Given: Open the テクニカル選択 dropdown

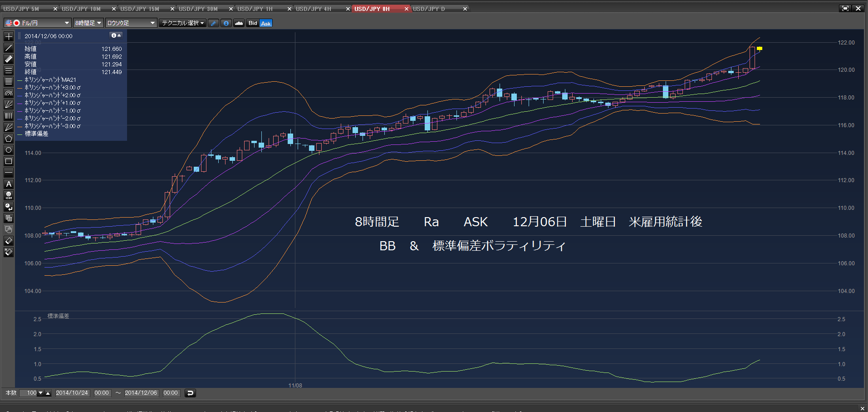Looking at the screenshot, I should [183, 23].
